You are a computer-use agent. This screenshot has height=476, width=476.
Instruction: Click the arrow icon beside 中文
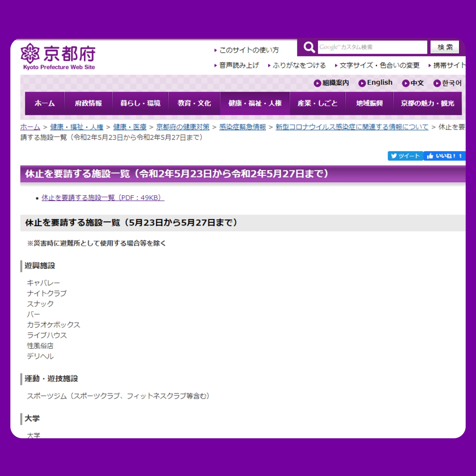pos(405,83)
